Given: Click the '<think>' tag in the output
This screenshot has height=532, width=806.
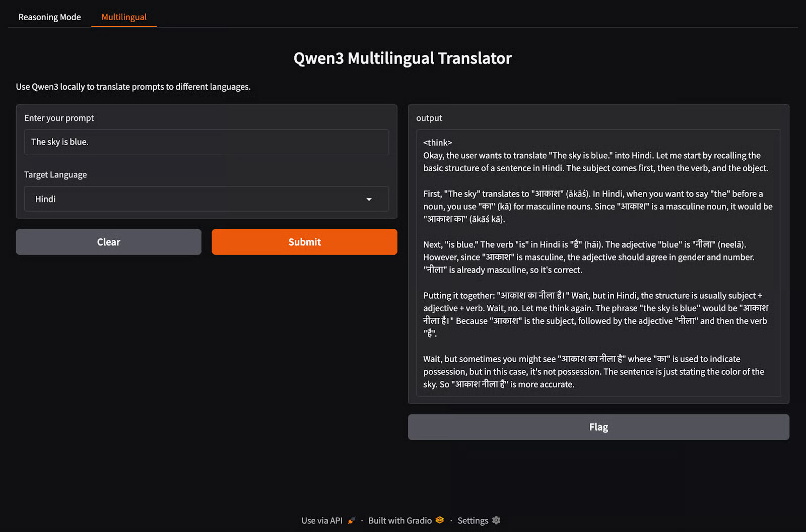Looking at the screenshot, I should [438, 143].
